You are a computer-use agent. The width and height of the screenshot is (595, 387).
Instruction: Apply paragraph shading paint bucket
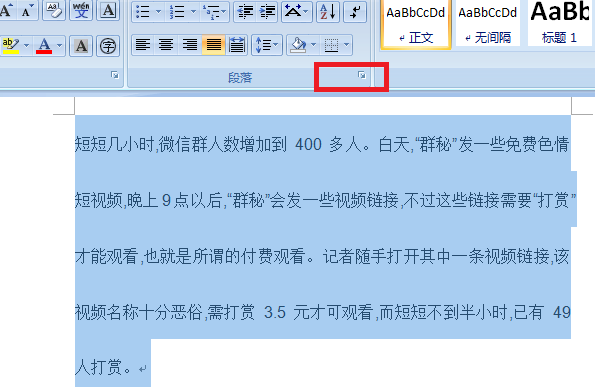click(x=298, y=45)
